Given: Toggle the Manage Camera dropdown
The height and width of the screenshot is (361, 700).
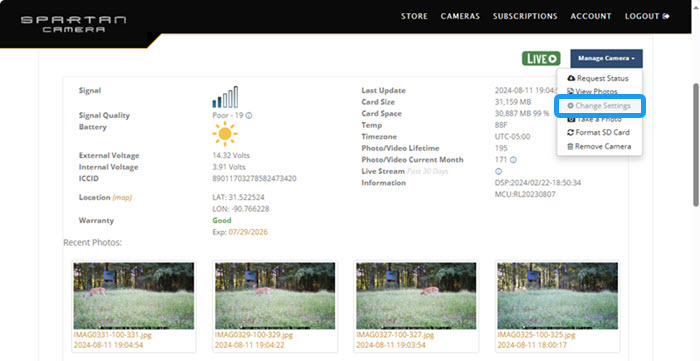Looking at the screenshot, I should (606, 58).
